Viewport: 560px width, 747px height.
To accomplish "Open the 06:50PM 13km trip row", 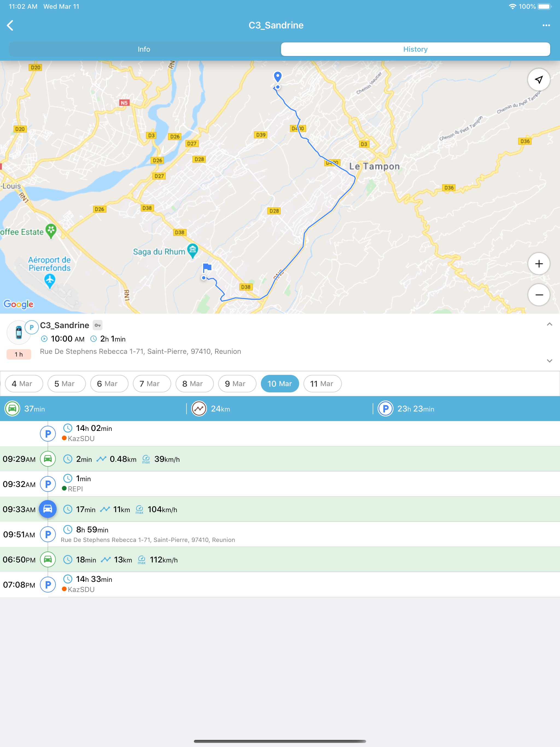I will (x=280, y=560).
